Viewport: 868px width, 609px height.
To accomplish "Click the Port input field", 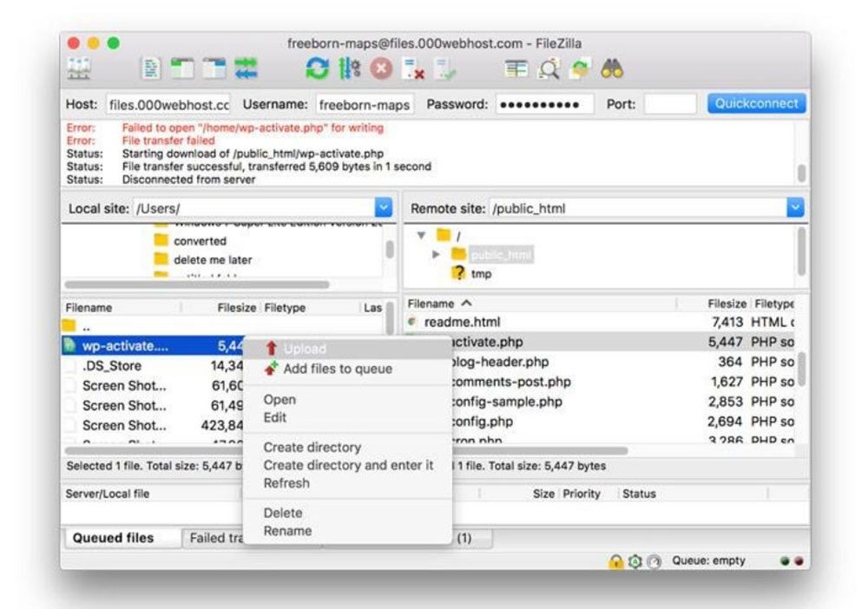I will tap(669, 104).
